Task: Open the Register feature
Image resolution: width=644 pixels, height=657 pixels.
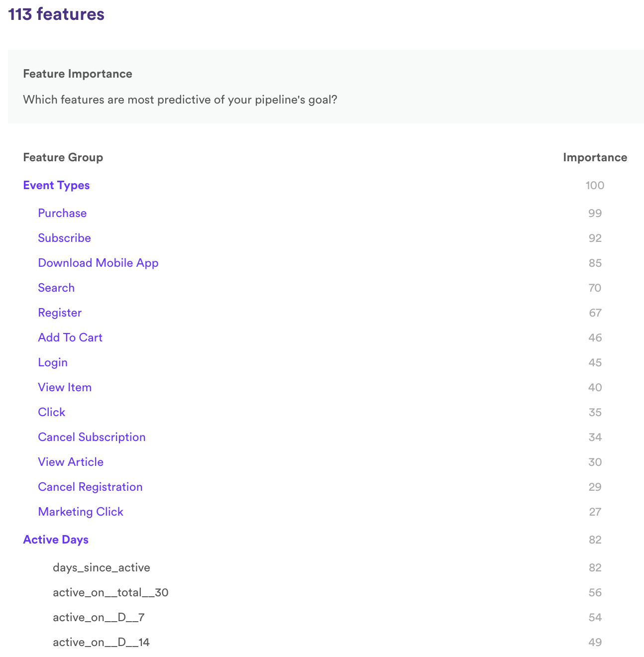Action: [x=60, y=313]
